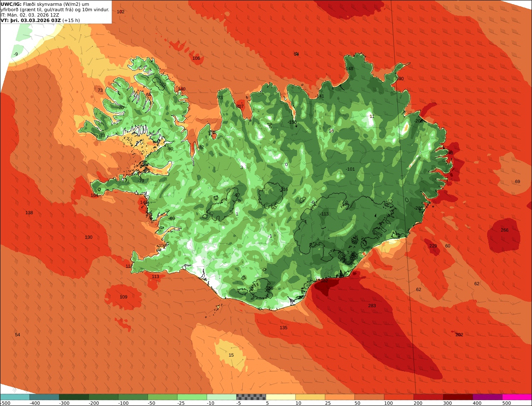The image size is (532, 406).
Task: Click the map value 82
Action: pos(202,147)
